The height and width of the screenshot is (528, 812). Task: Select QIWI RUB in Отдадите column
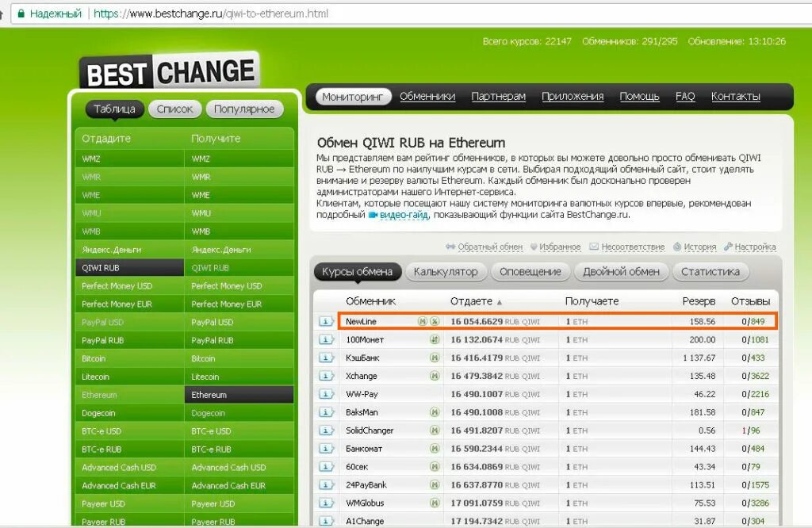click(129, 268)
